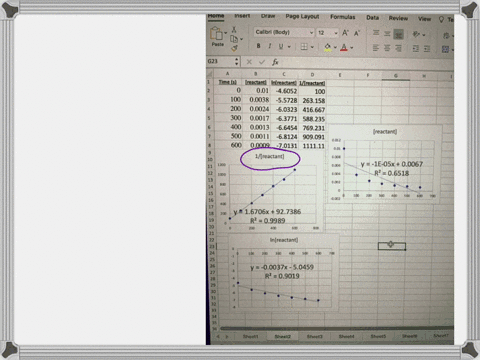Click the Name Box showing G23
The image size is (480, 360).
coord(220,61)
